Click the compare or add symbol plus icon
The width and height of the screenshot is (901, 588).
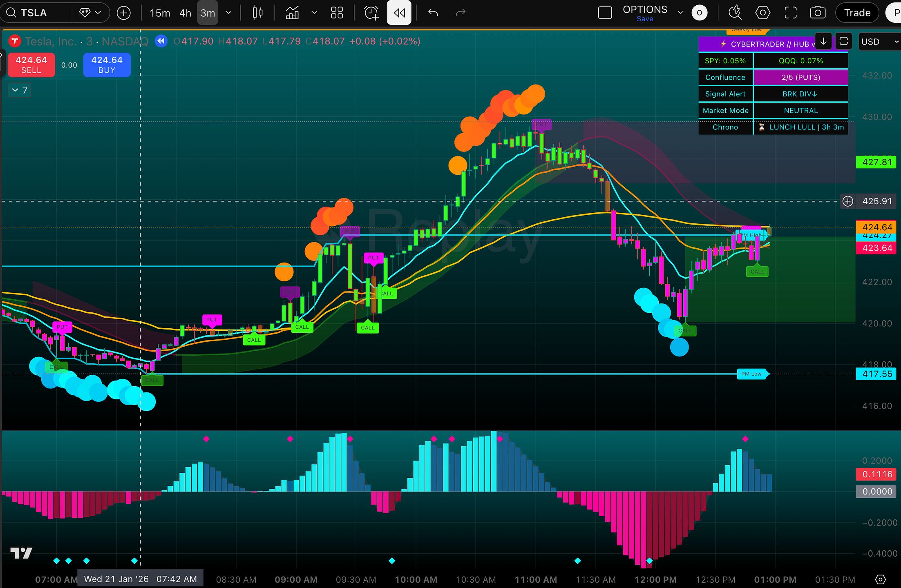pyautogui.click(x=123, y=13)
